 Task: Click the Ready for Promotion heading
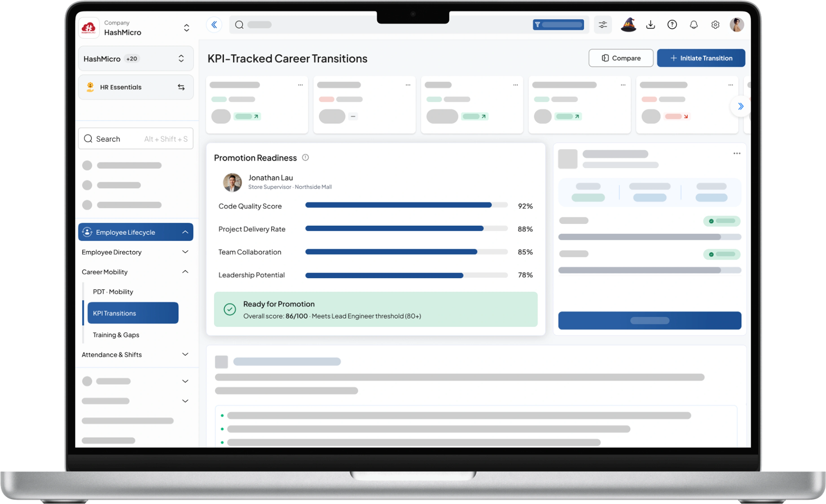pos(279,304)
